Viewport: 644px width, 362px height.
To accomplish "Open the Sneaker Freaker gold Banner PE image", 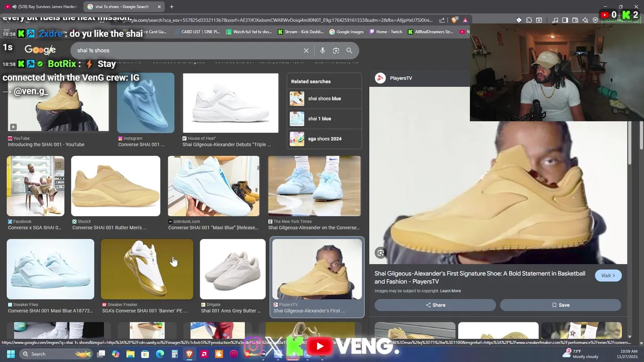I will pos(147,269).
